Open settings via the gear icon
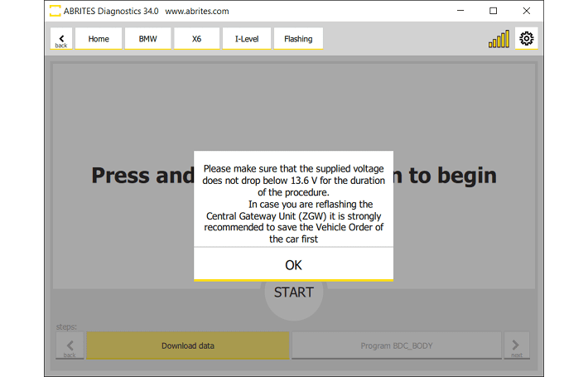This screenshot has height=377, width=588. [x=527, y=38]
